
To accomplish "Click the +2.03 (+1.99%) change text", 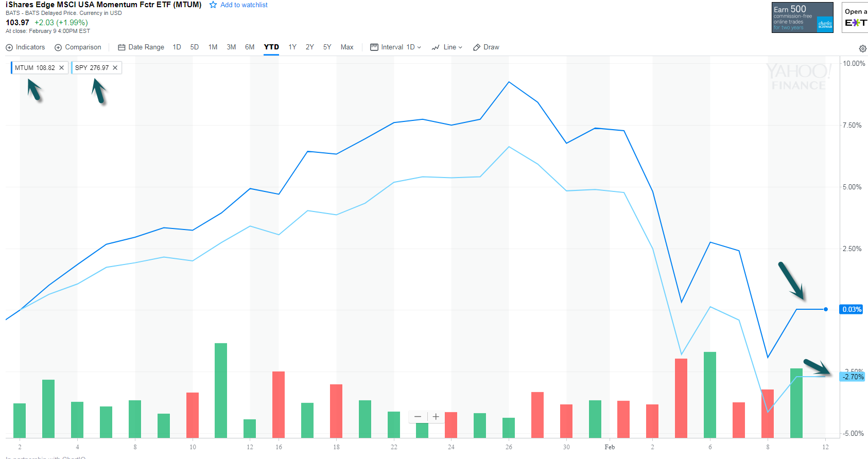I will [x=61, y=22].
